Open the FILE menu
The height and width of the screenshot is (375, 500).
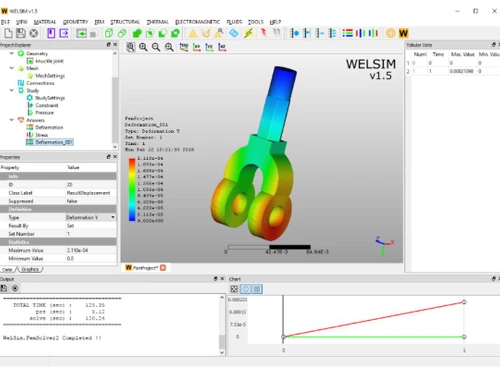[5, 22]
